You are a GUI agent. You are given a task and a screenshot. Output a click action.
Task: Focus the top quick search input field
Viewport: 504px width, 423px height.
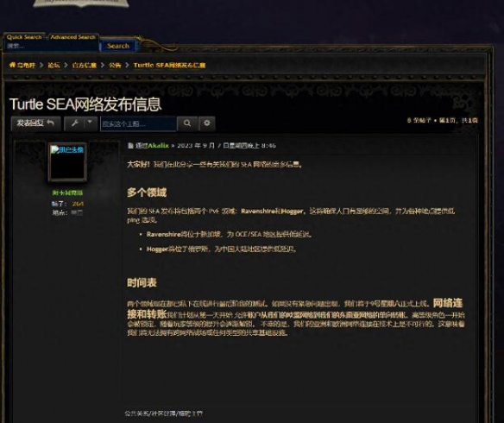tap(52, 47)
